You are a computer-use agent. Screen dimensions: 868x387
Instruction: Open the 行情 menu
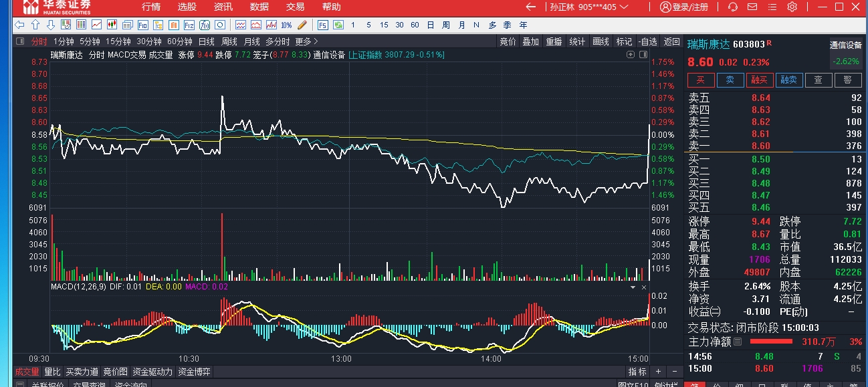pyautogui.click(x=151, y=7)
